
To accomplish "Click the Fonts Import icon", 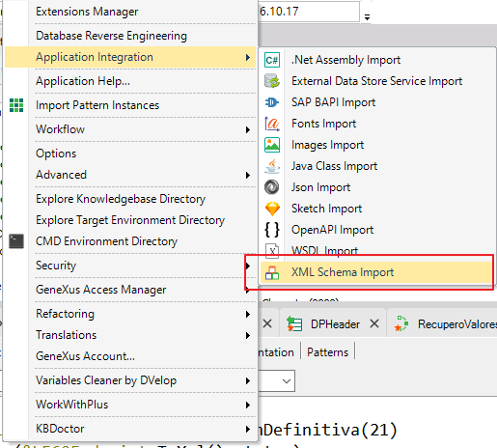I will [272, 124].
